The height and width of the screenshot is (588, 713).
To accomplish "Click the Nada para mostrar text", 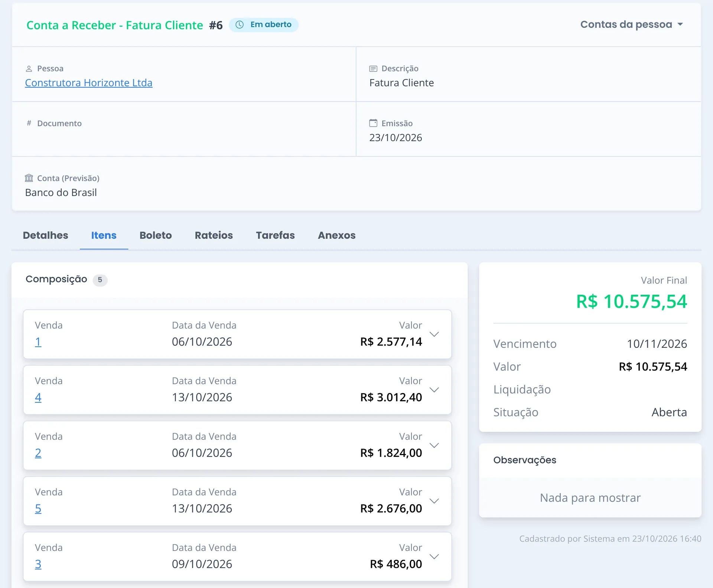I will click(590, 498).
